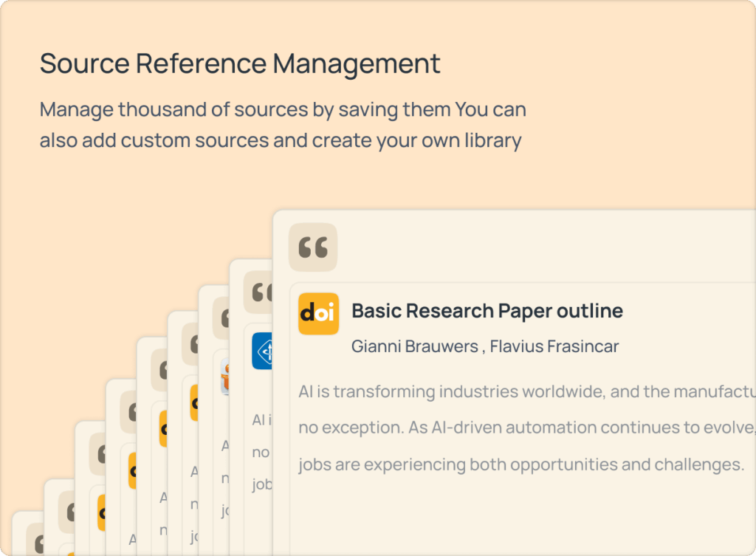Click authors "Gianni Brauwers , Flavius Frasincar"
This screenshot has height=556, width=756.
pyautogui.click(x=485, y=346)
